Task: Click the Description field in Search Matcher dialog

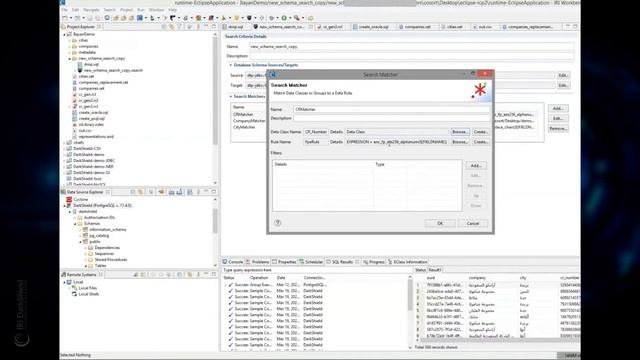Action: pyautogui.click(x=391, y=118)
